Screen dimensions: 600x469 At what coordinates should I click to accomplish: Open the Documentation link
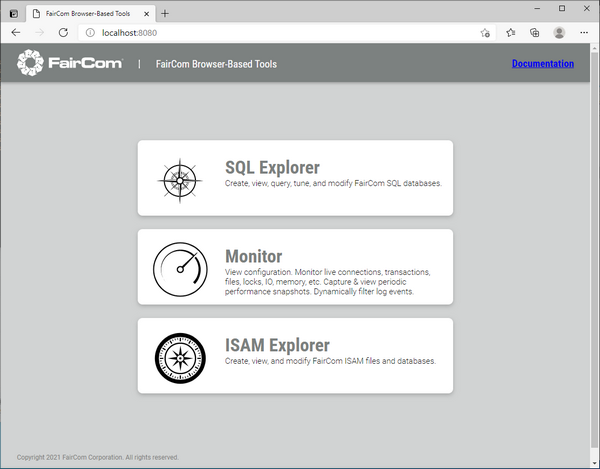coord(542,64)
